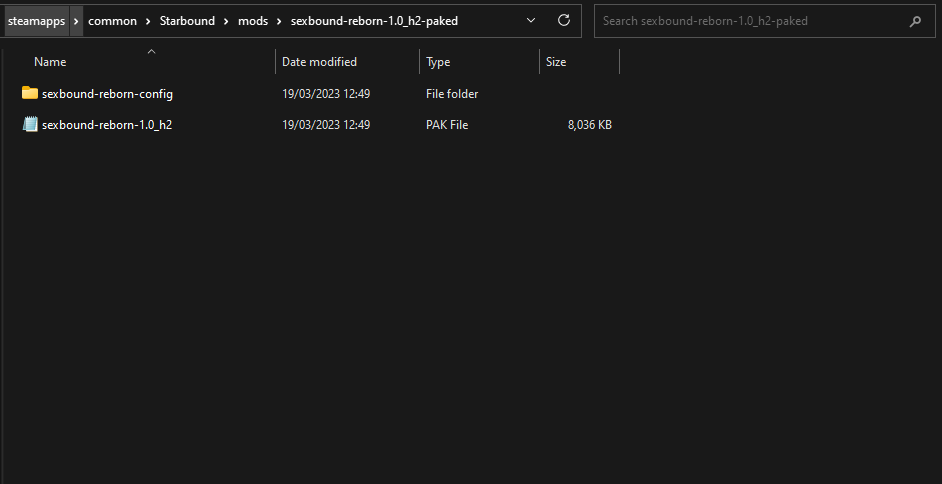
Task: Click the sexbound-reborn-1.0_h2-paked breadcrumb
Action: [x=374, y=21]
